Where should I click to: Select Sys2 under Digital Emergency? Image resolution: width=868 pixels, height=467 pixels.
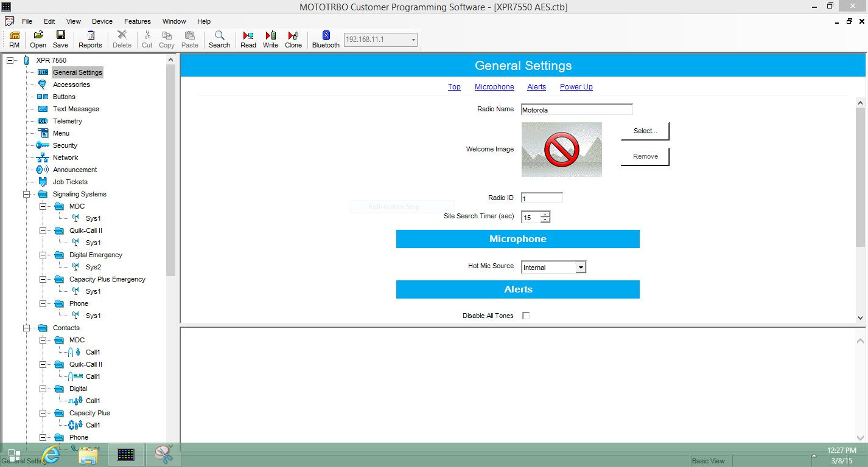coord(93,267)
